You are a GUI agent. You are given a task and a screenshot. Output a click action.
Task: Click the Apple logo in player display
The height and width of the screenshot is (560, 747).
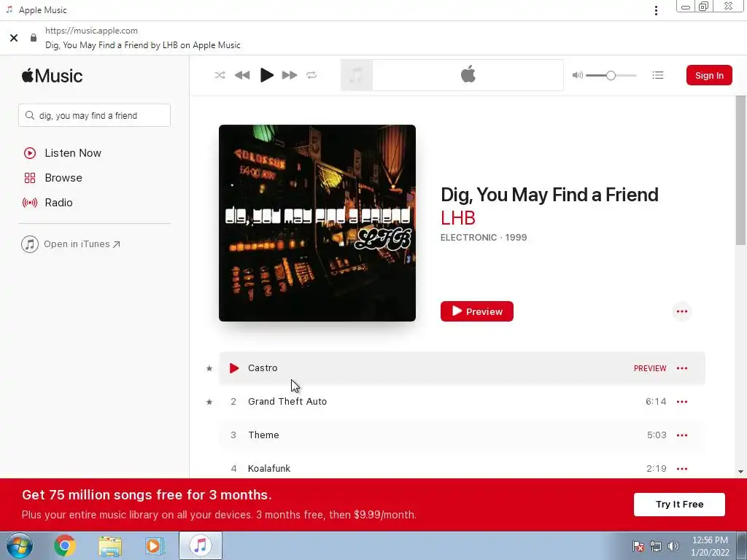click(x=468, y=75)
